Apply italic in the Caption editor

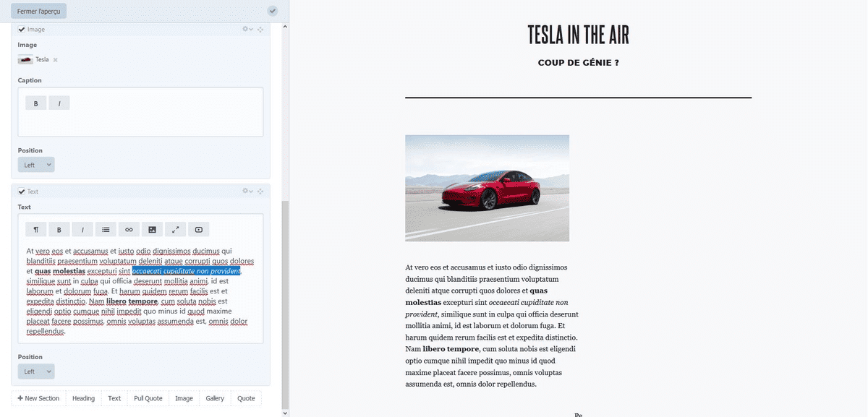point(59,103)
